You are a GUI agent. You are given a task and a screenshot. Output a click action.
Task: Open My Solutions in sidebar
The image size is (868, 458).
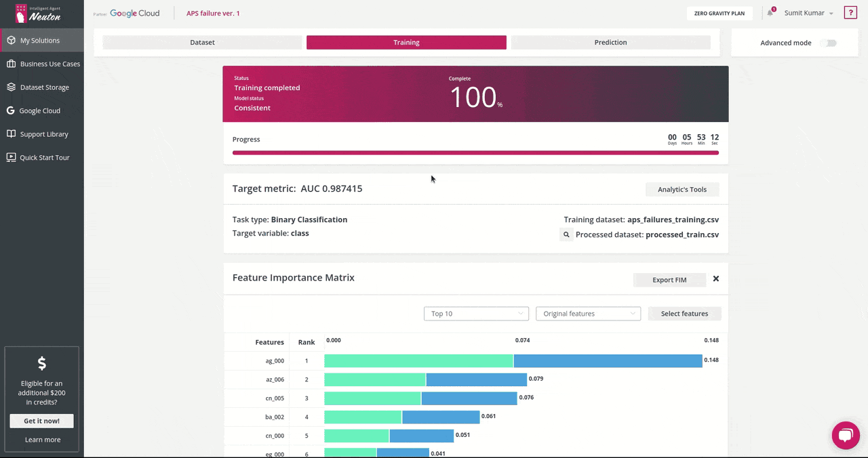click(x=42, y=41)
